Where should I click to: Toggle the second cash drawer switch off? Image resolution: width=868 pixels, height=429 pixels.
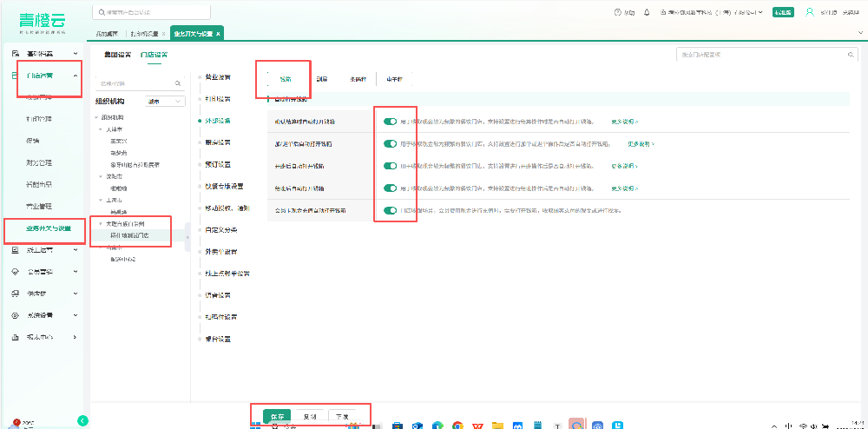[390, 143]
